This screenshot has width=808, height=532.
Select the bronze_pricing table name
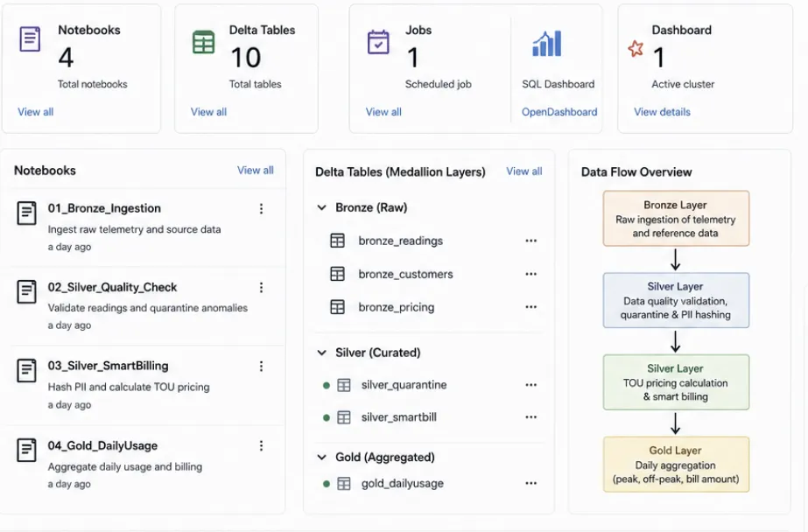(x=397, y=307)
